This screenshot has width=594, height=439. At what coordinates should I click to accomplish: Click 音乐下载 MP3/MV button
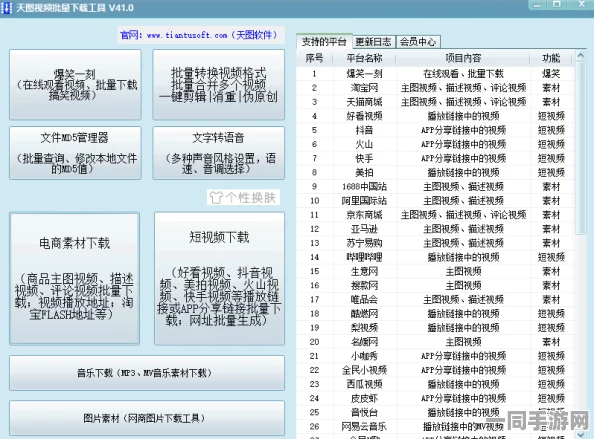[147, 373]
